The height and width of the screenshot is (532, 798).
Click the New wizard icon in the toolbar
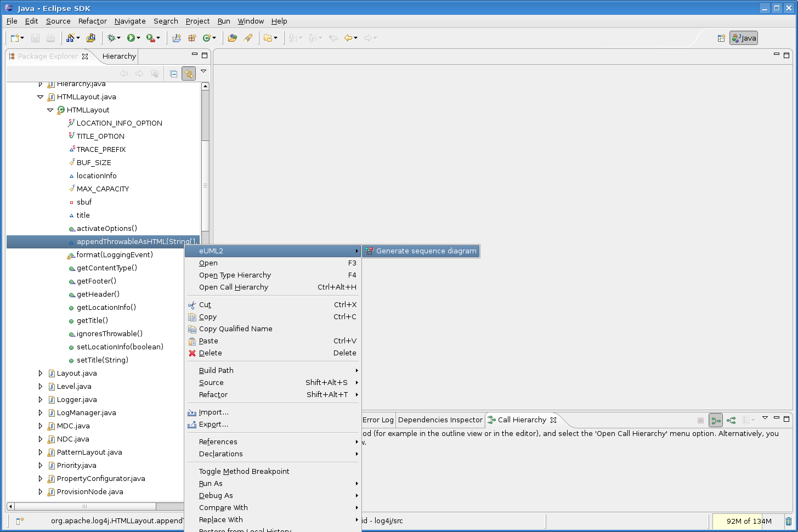point(14,38)
